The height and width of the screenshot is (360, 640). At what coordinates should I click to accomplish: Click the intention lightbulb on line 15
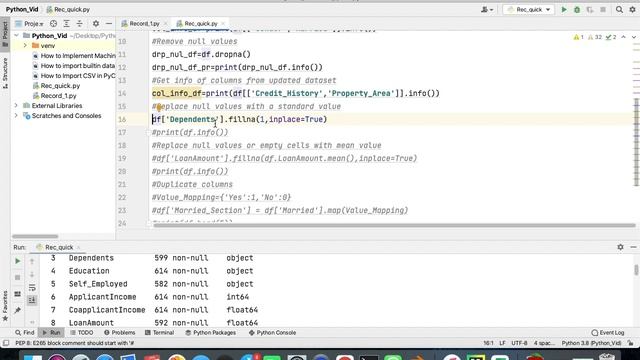[x=158, y=107]
